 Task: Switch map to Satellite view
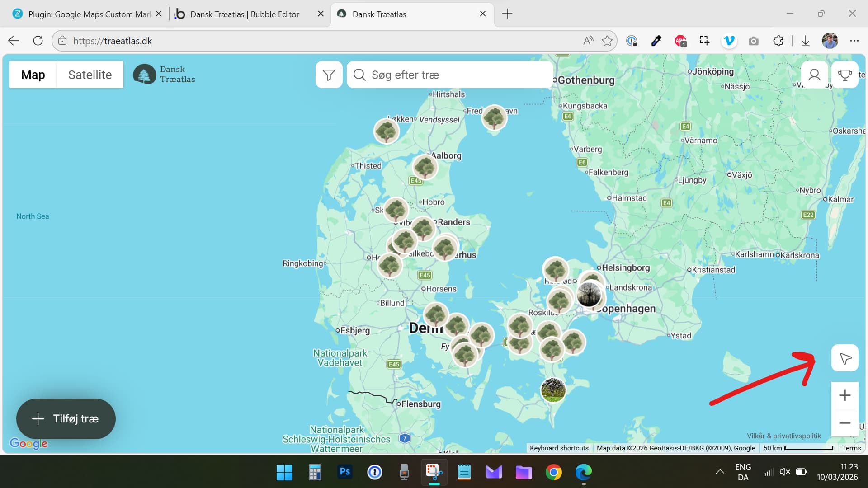[90, 75]
